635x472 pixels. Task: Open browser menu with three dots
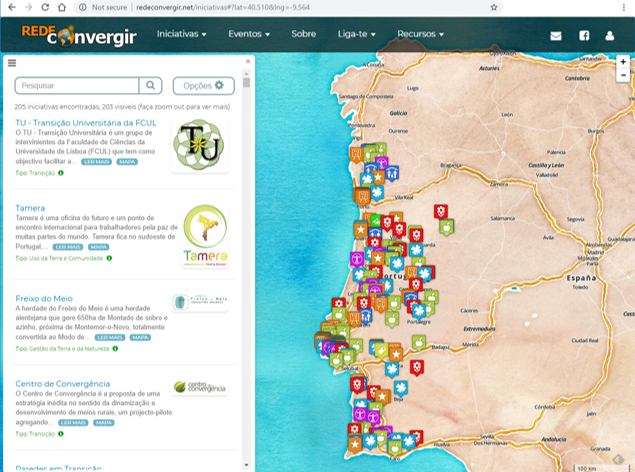click(624, 7)
